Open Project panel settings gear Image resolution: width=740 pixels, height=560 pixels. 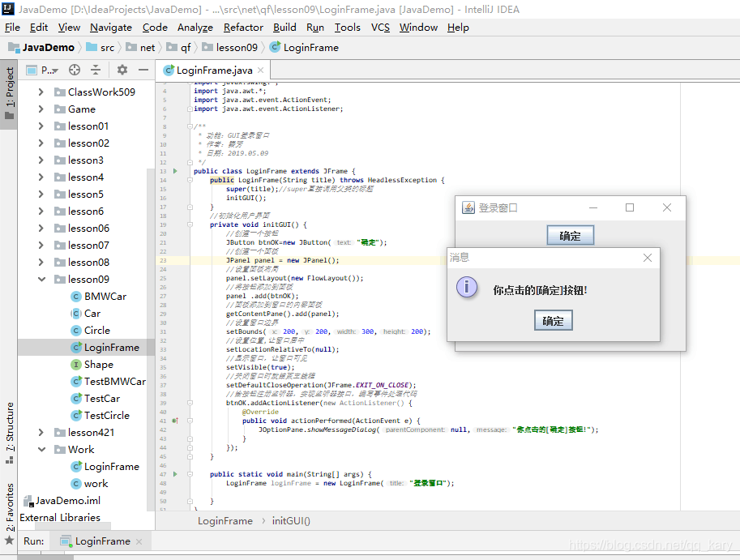point(122,71)
